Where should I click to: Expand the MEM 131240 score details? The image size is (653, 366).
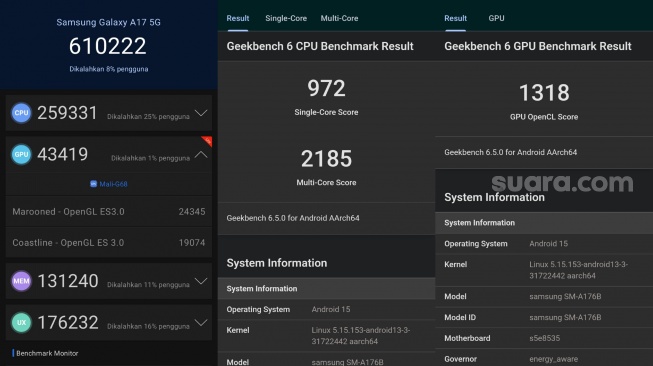pos(201,281)
